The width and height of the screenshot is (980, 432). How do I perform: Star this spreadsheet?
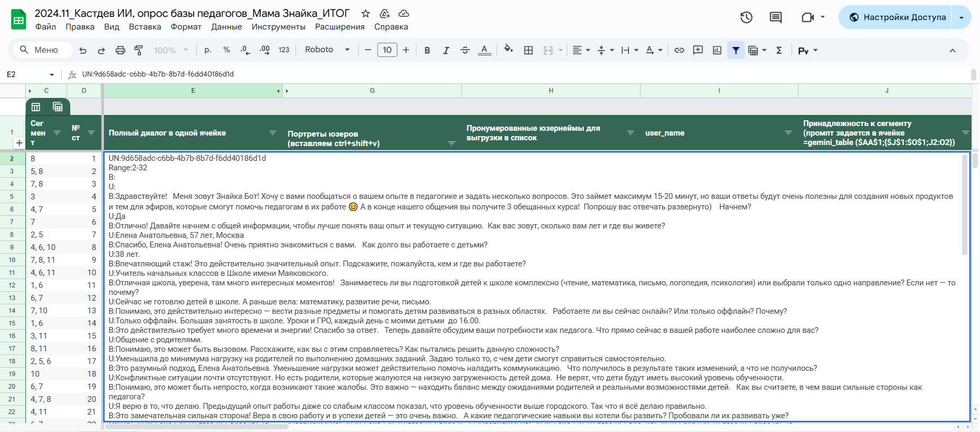[x=366, y=14]
